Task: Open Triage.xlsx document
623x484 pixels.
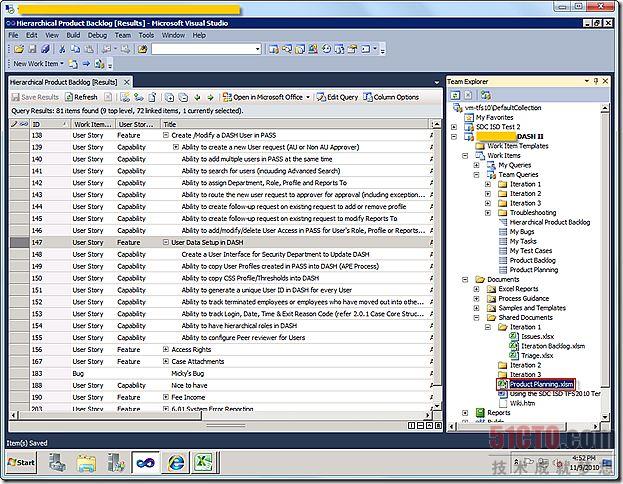Action: pos(537,356)
